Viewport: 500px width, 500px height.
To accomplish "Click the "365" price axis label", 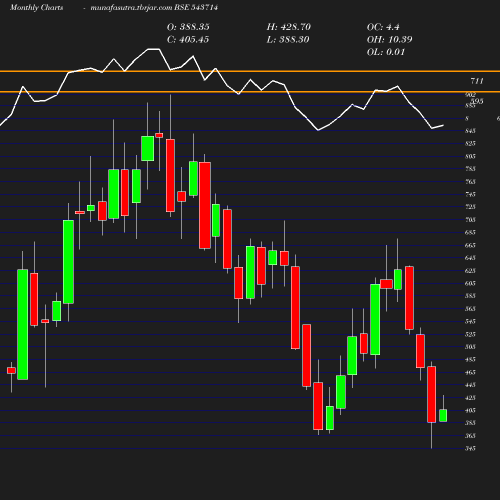I will point(470,436).
